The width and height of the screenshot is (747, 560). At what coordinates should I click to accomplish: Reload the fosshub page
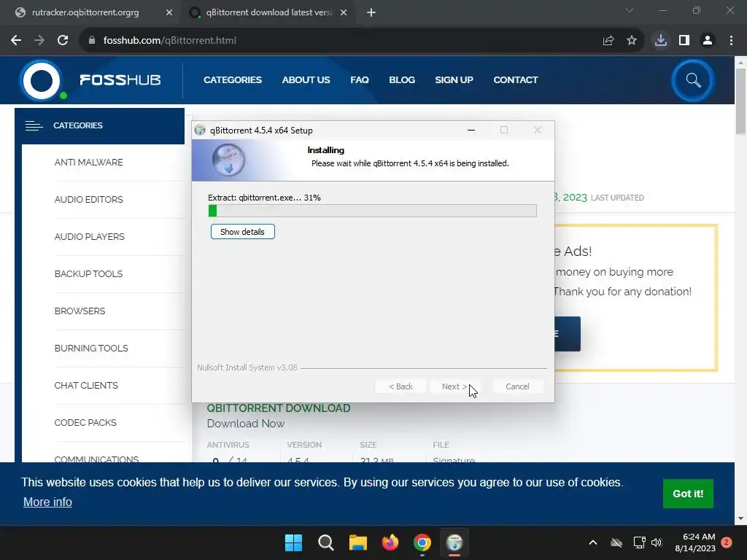pos(63,41)
